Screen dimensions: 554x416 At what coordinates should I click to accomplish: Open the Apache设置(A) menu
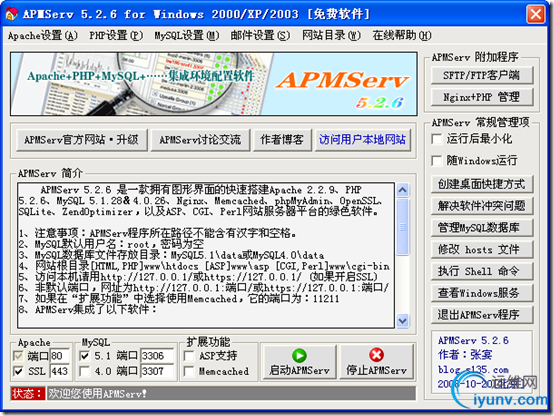click(x=42, y=35)
